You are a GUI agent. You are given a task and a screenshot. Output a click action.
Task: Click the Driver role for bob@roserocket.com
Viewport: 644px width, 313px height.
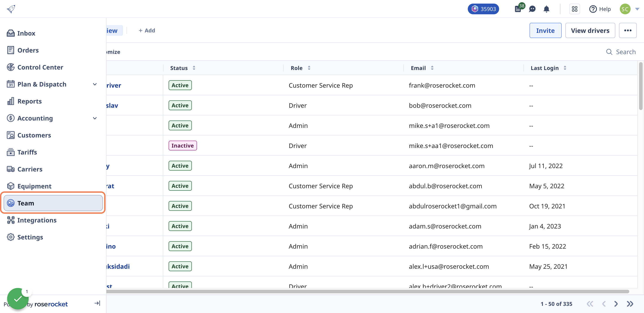(x=297, y=106)
